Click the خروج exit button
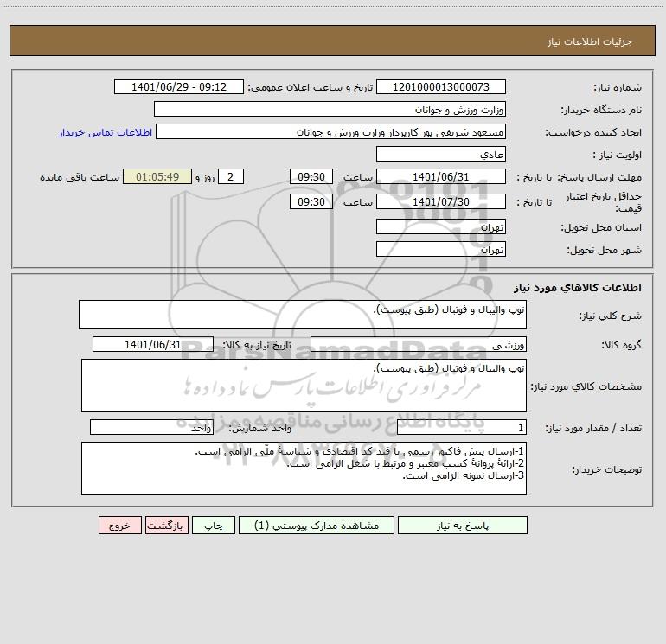This screenshot has width=666, height=644. pos(119,525)
